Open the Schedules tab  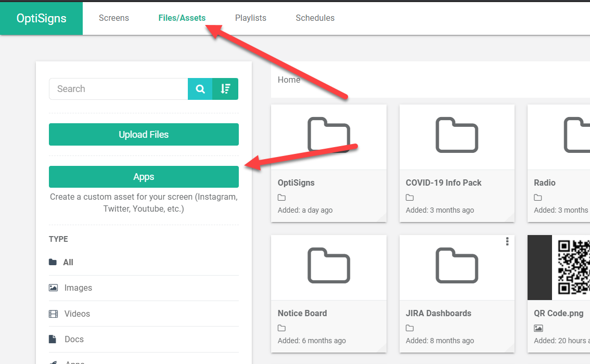315,18
